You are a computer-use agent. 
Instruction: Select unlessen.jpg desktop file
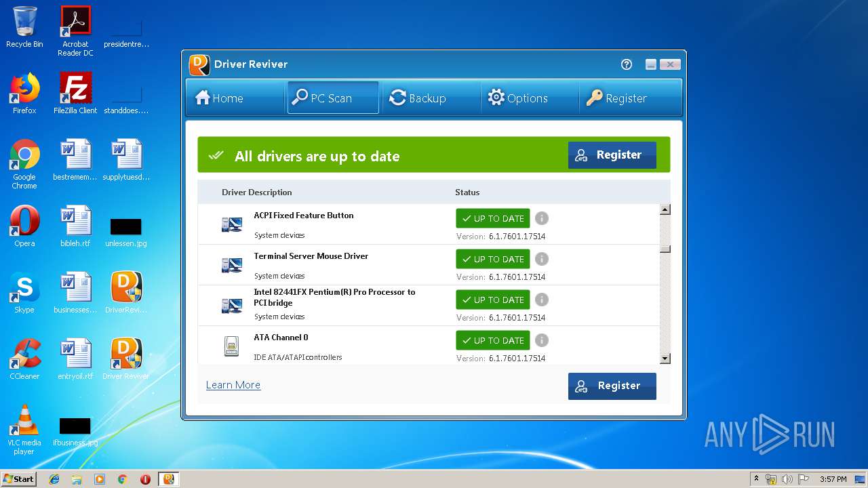click(126, 232)
